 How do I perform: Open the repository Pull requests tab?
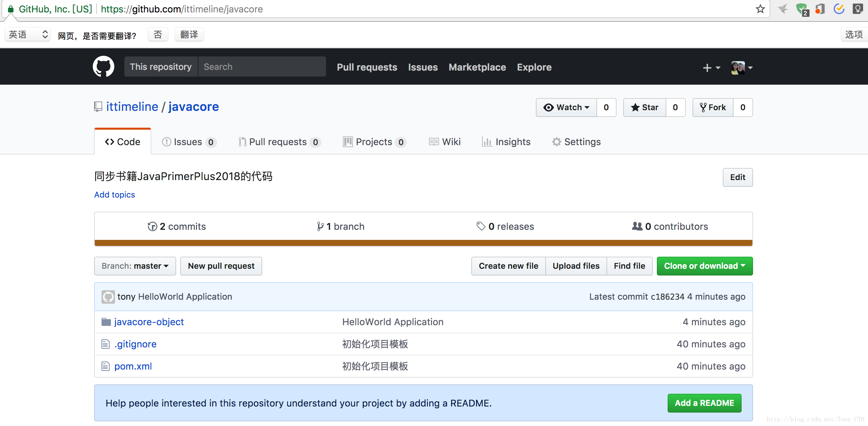point(279,142)
